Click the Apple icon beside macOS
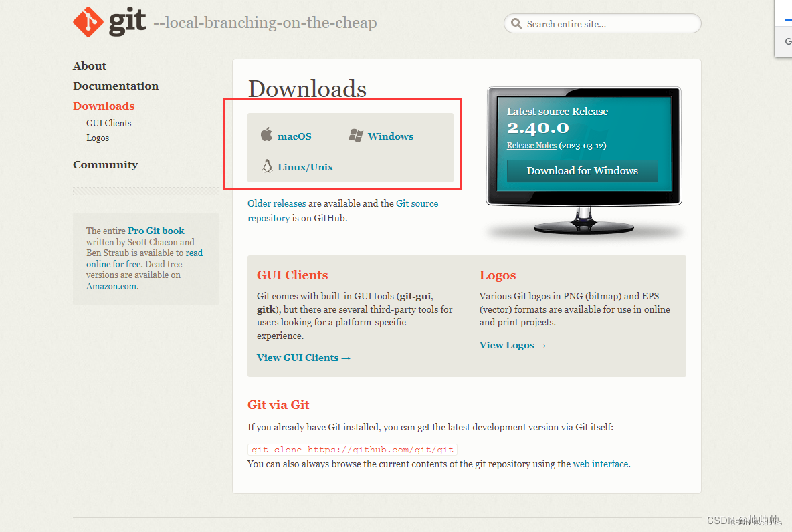Image resolution: width=792 pixels, height=532 pixels. point(266,135)
